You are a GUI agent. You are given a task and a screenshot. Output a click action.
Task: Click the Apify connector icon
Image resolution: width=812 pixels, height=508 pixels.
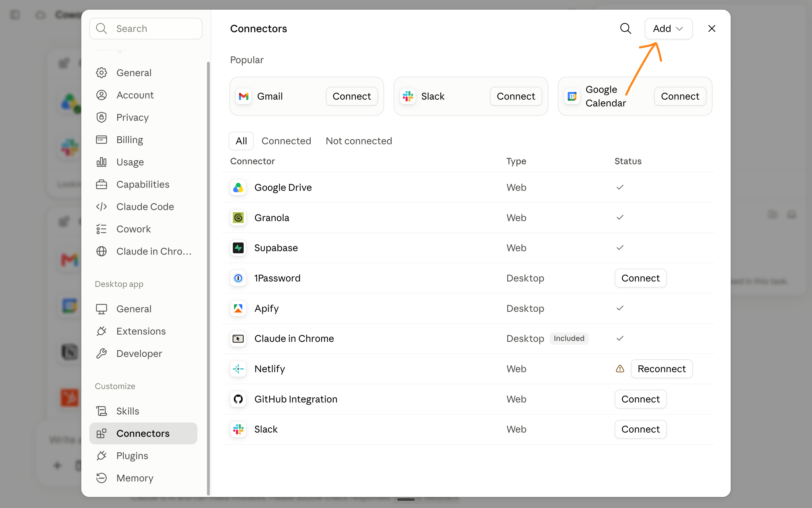pyautogui.click(x=238, y=309)
